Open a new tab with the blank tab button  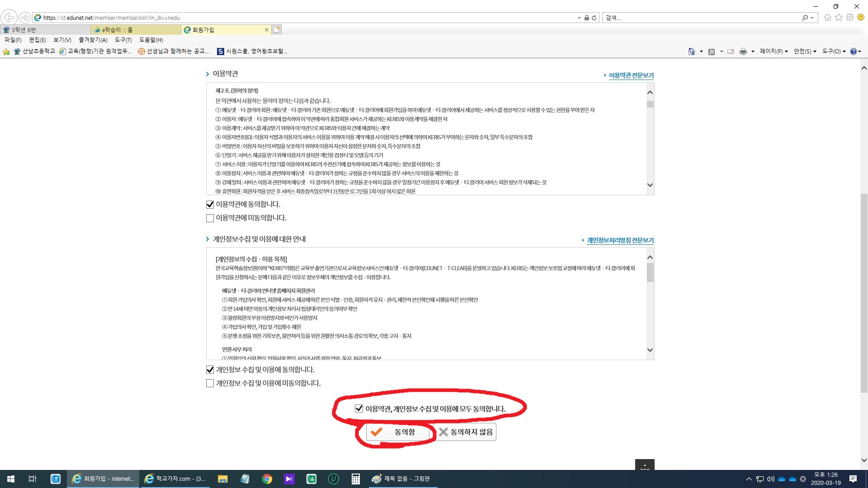[x=277, y=30]
